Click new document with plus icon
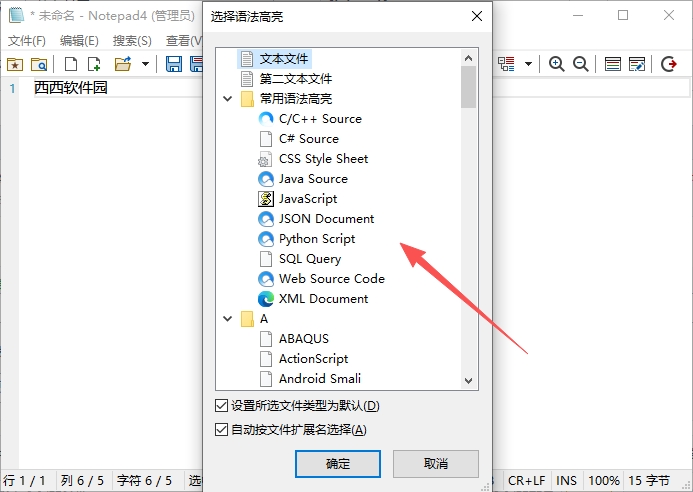693x492 pixels. click(94, 65)
